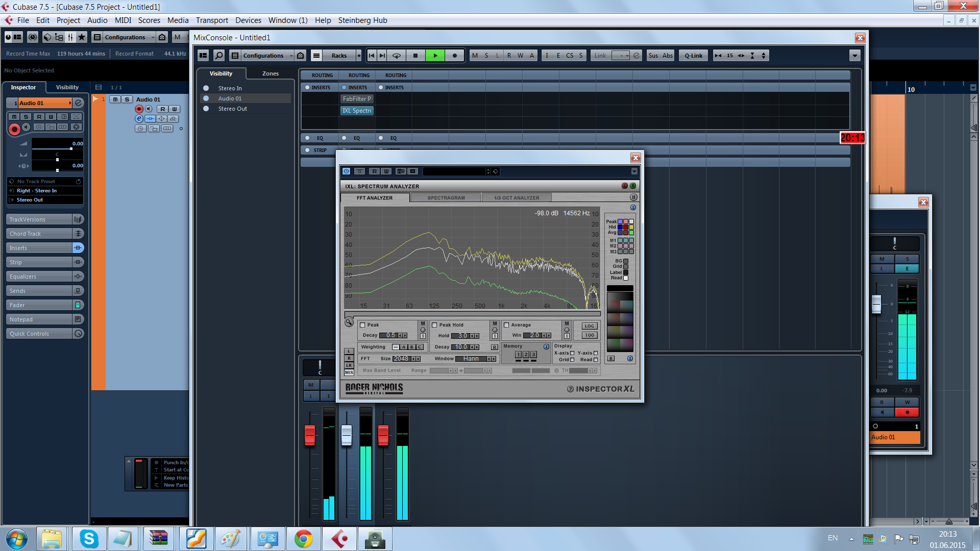This screenshot has width=980, height=551.
Task: Enable the Peak Hold checkbox
Action: (434, 325)
